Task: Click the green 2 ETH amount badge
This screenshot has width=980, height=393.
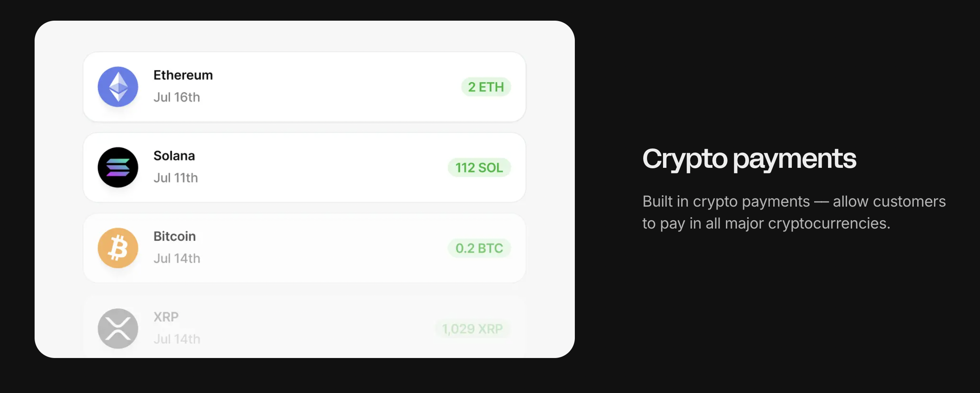Action: pos(486,87)
